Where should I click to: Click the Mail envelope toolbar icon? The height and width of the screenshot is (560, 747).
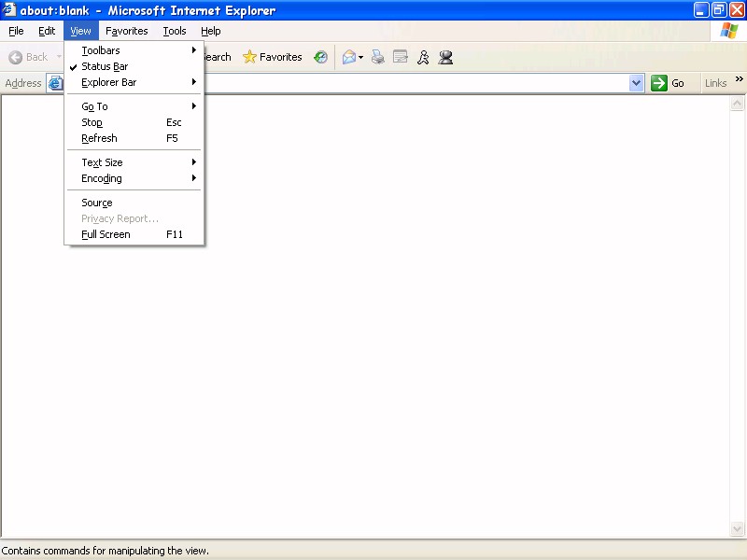coord(349,57)
